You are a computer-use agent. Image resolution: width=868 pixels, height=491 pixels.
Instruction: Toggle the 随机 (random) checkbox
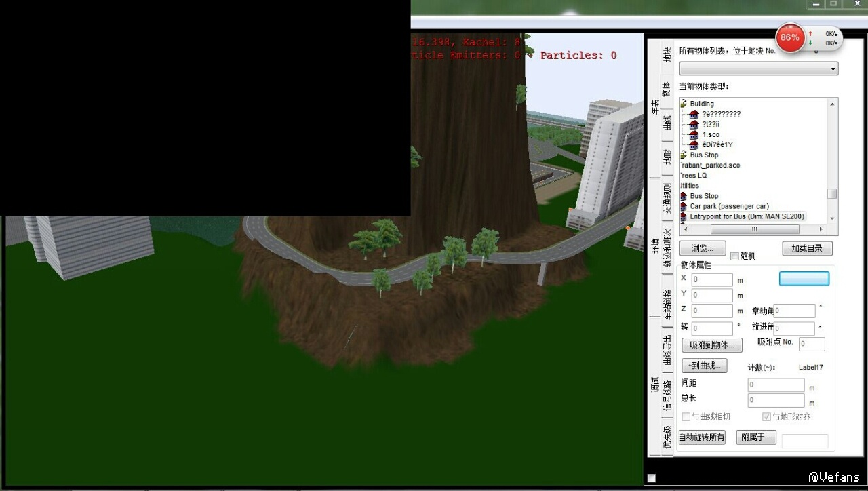734,256
